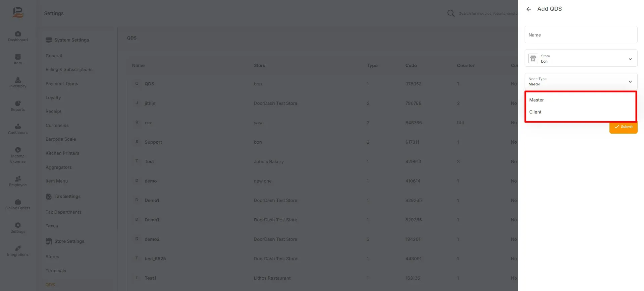Click the Name input field
The height and width of the screenshot is (291, 644).
click(x=581, y=35)
